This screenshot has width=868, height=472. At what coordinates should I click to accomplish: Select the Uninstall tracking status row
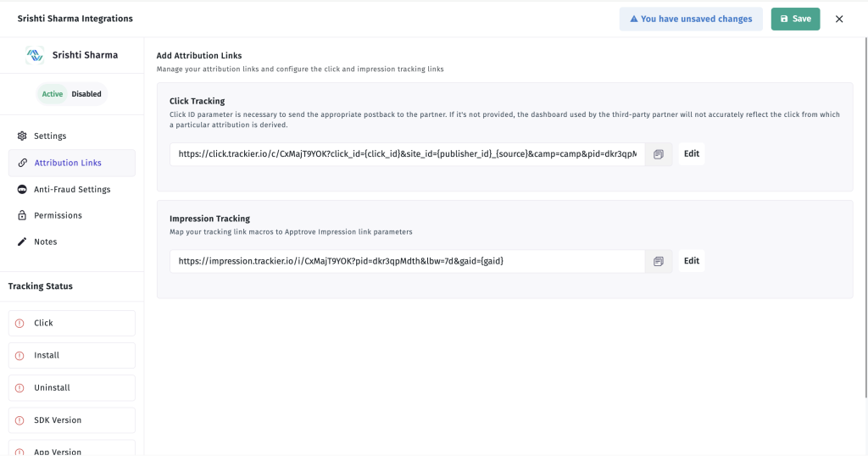coord(72,388)
